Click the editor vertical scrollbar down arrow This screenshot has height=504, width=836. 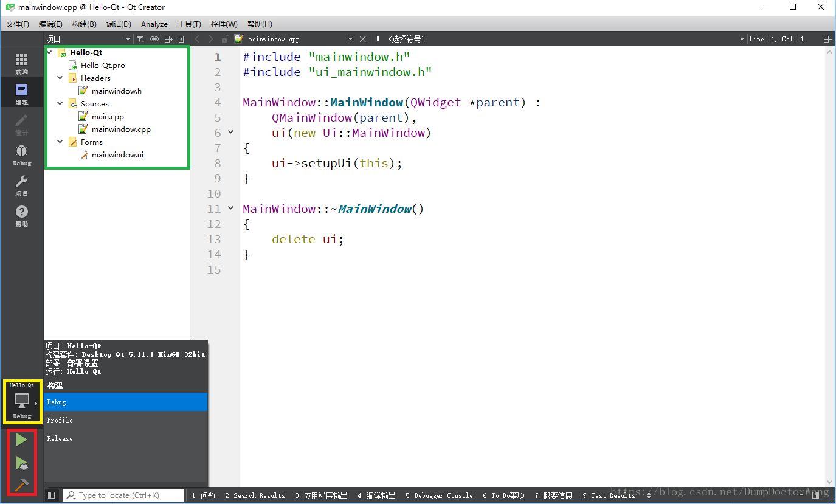point(831,482)
